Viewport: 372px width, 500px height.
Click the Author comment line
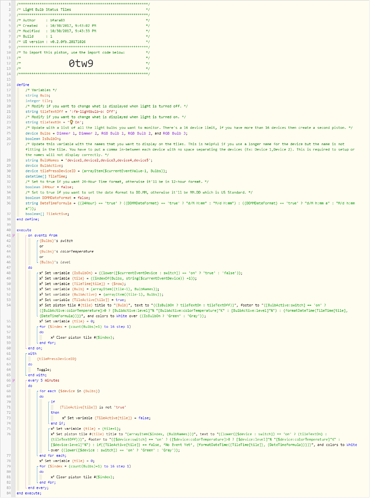coord(83,21)
